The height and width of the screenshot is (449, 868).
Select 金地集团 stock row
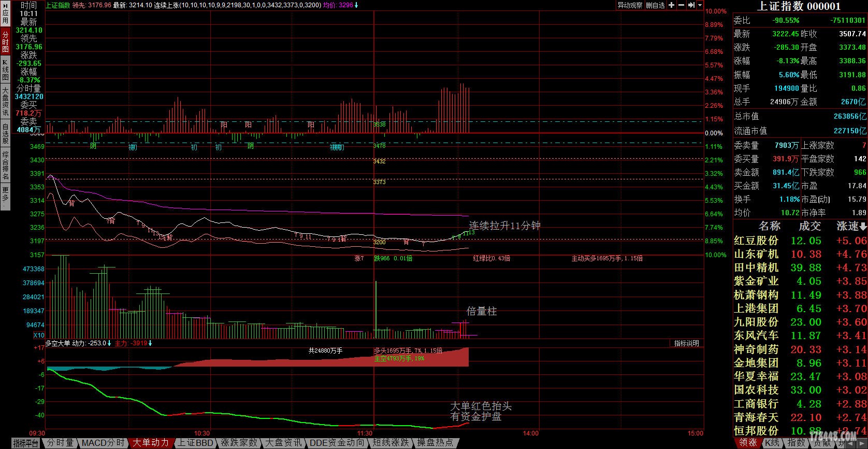[x=800, y=362]
